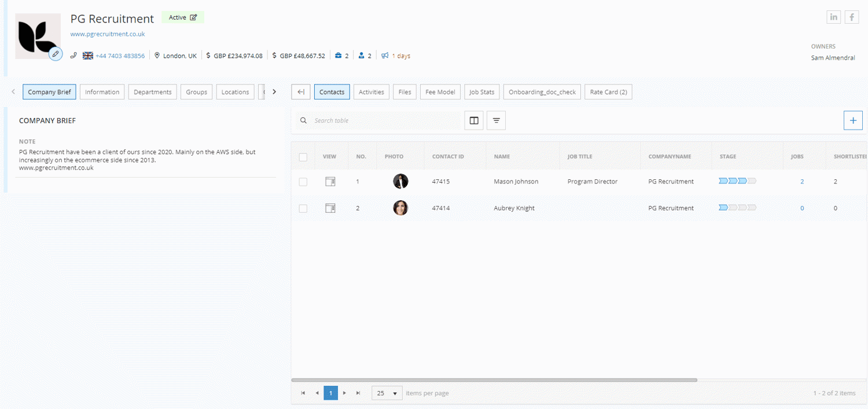Viewport: 868px width, 409px height.
Task: Edit the Active status with its edit icon
Action: (193, 17)
